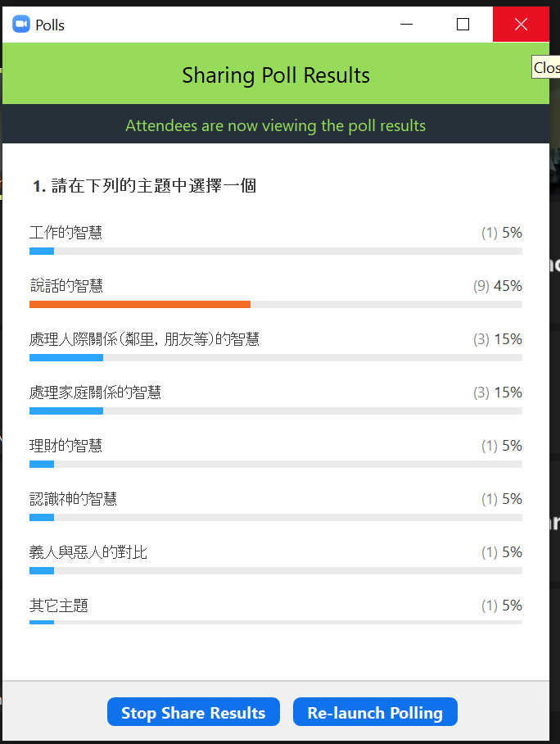Image resolution: width=560 pixels, height=744 pixels.
Task: Click the 義人與惡人的對比 option
Action: point(88,552)
